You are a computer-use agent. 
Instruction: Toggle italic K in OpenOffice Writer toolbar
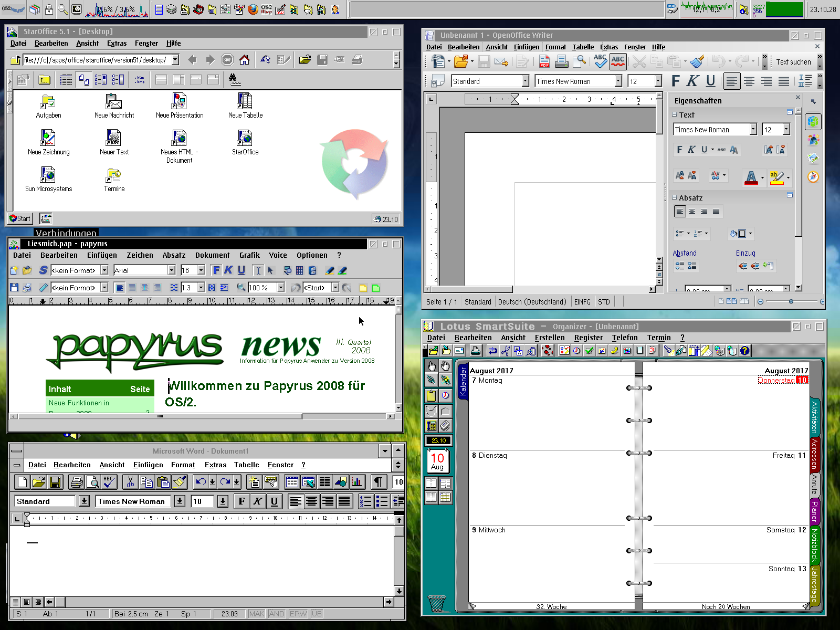[692, 81]
